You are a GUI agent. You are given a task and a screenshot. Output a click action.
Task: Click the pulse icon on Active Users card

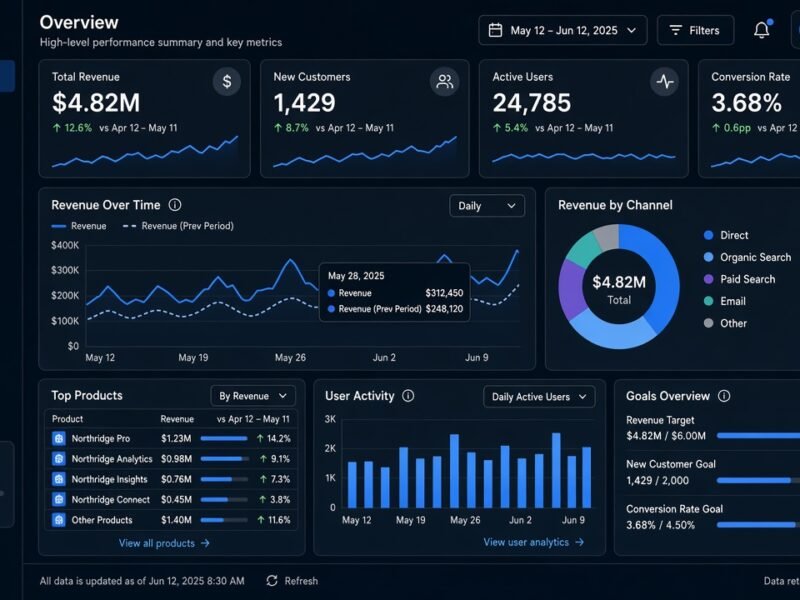coord(664,82)
